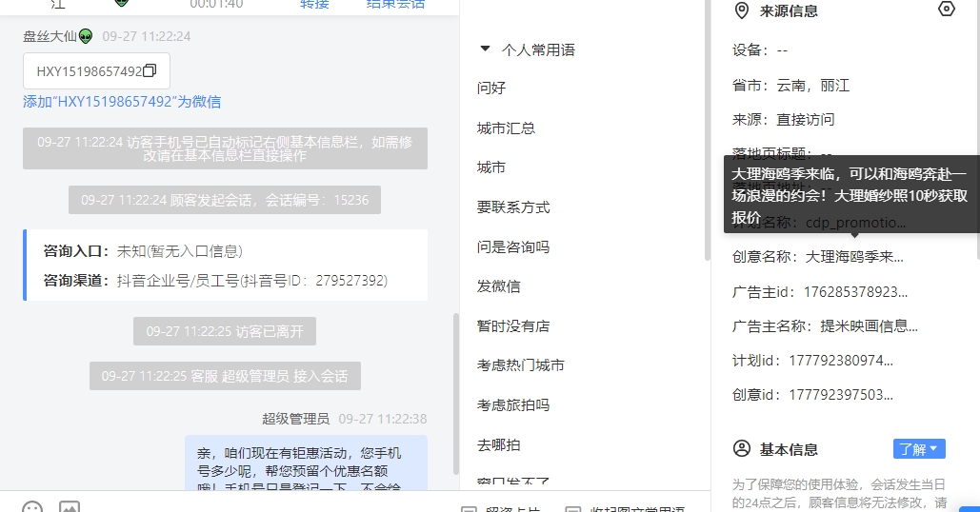Click 转接 to transfer the session
The width and height of the screenshot is (980, 512).
[x=314, y=4]
